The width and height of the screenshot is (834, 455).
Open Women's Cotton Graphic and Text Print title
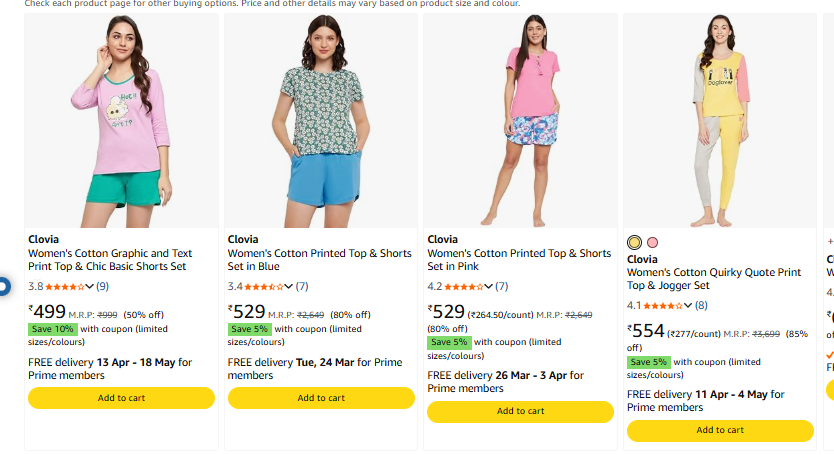pyautogui.click(x=110, y=260)
